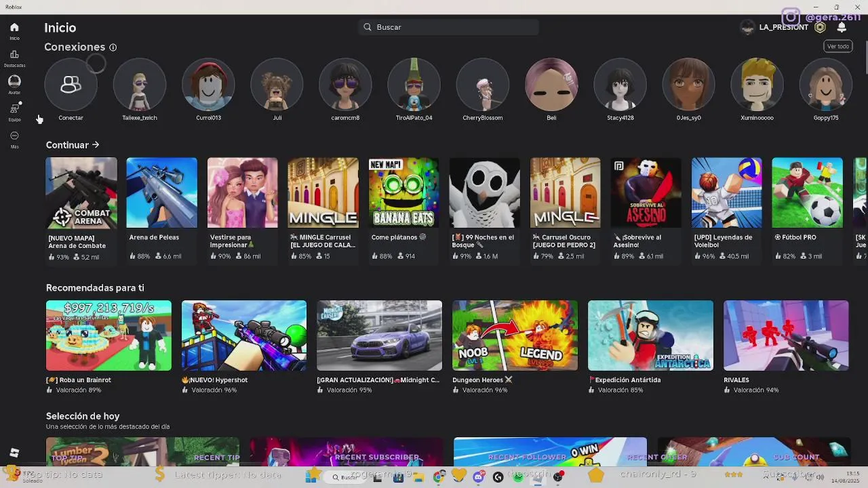868x488 pixels.
Task: Click the 40.5 mil player count
Action: click(x=733, y=257)
